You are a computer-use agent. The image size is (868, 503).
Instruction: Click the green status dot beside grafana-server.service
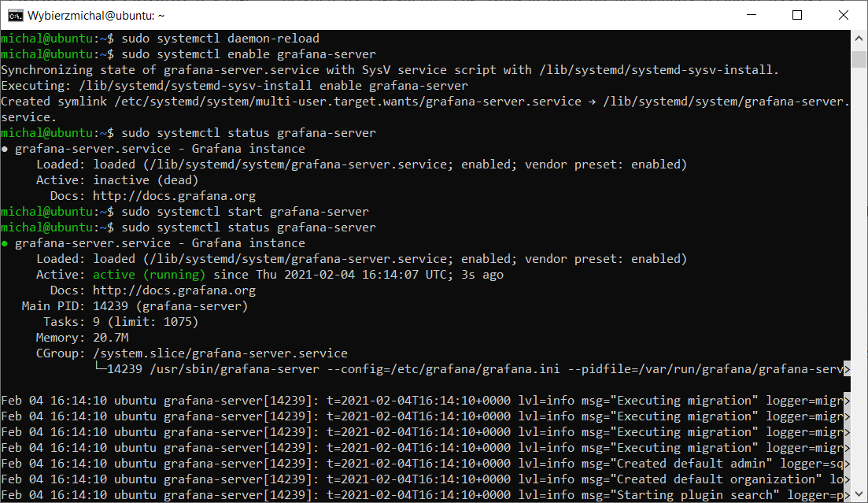point(5,243)
